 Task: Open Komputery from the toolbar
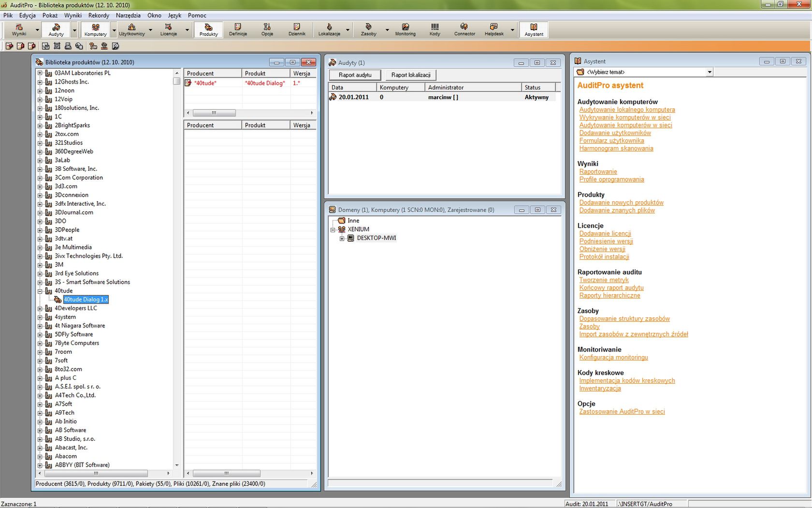(x=96, y=30)
